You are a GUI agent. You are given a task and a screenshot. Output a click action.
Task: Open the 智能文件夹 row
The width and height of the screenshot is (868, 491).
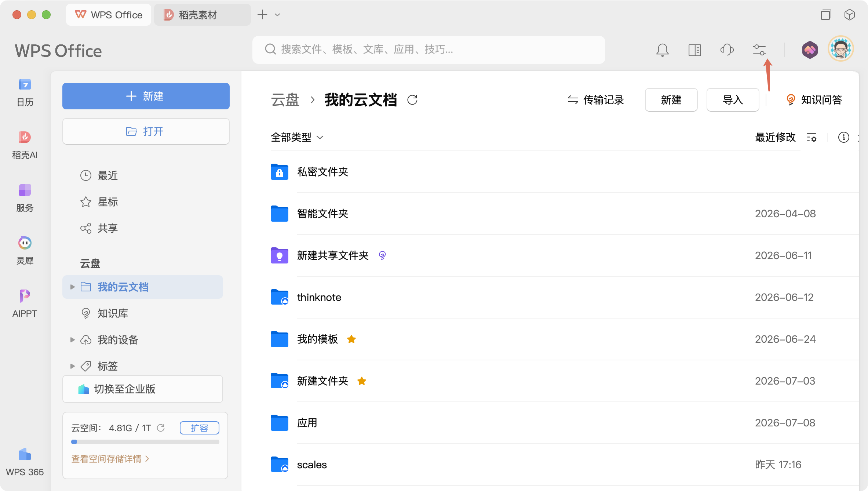tap(565, 214)
